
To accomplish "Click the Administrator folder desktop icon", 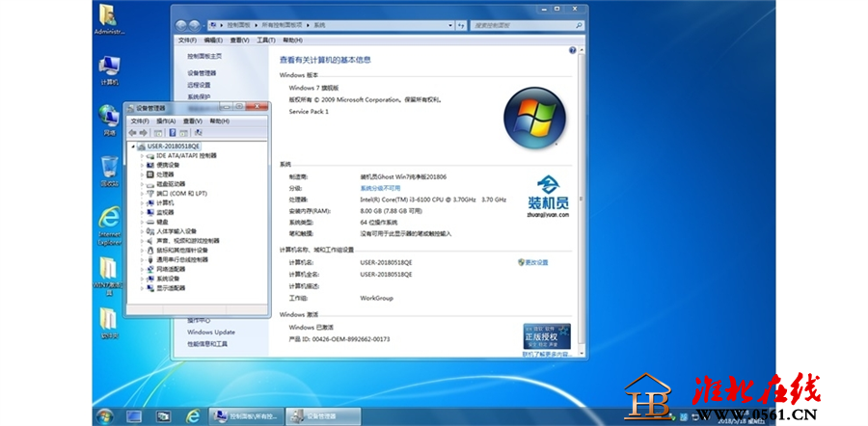I will click(x=110, y=20).
